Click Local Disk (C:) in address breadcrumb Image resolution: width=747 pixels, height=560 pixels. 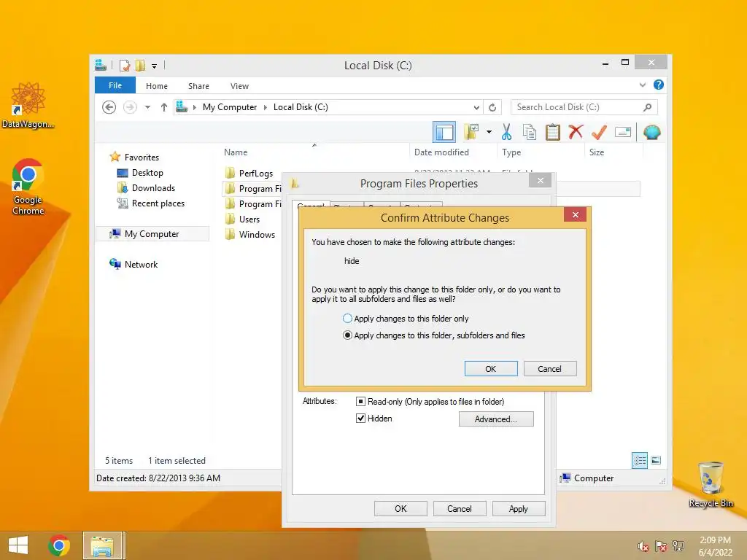[x=301, y=107]
